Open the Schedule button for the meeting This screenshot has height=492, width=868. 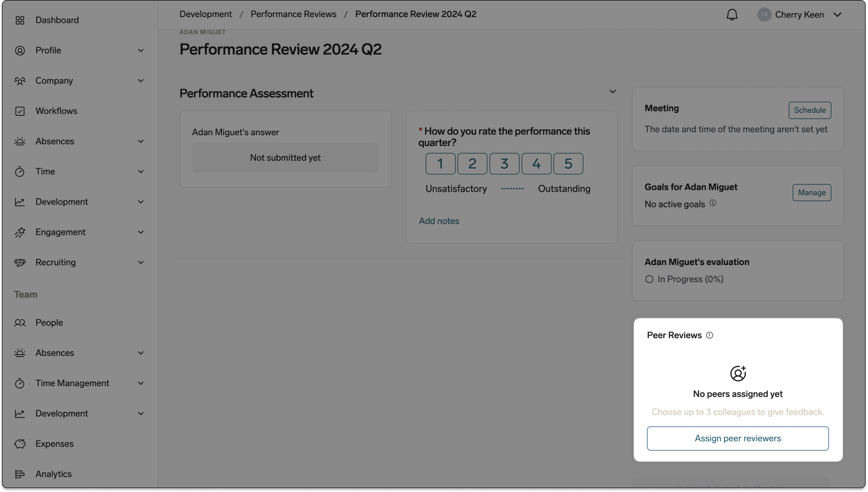coord(809,110)
